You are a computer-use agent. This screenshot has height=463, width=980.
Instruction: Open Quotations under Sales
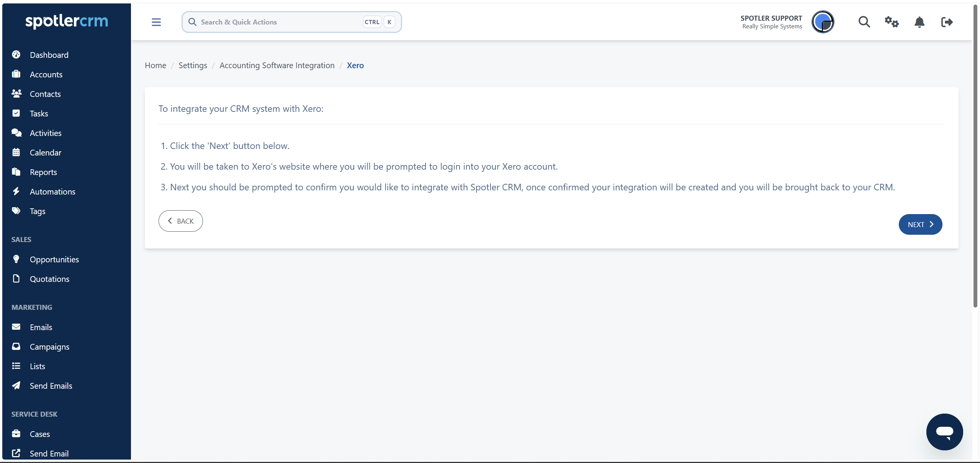49,279
